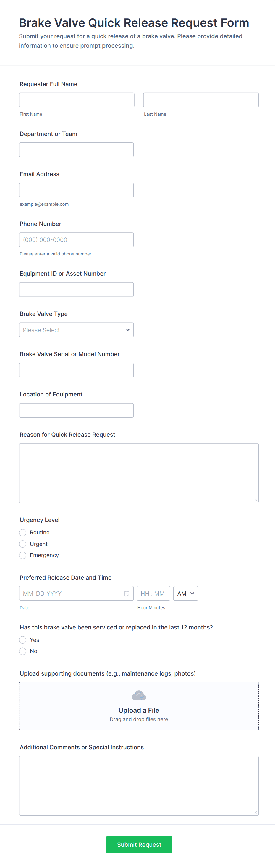Focus the First Name input field
This screenshot has height=868, width=275.
point(76,100)
